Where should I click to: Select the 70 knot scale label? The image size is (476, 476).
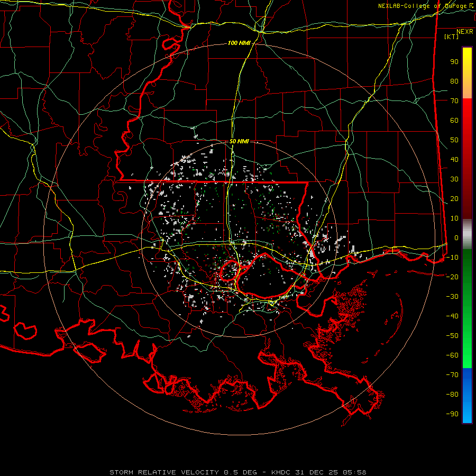[454, 101]
